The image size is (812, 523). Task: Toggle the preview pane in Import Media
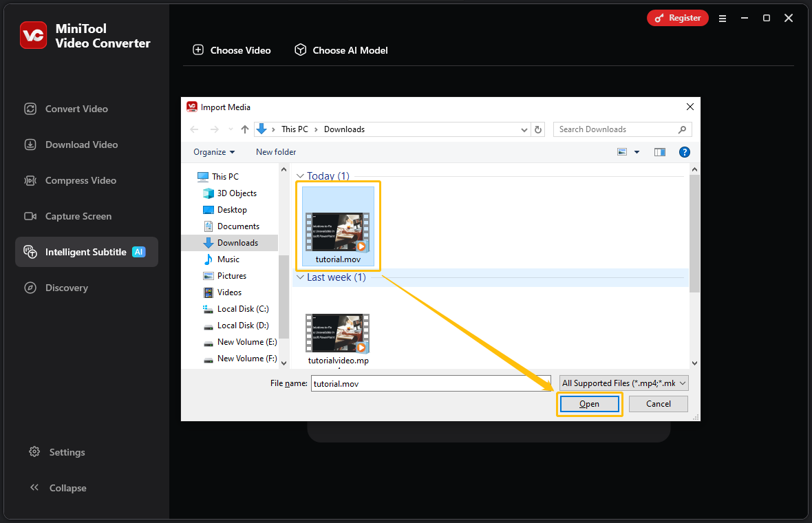point(659,151)
